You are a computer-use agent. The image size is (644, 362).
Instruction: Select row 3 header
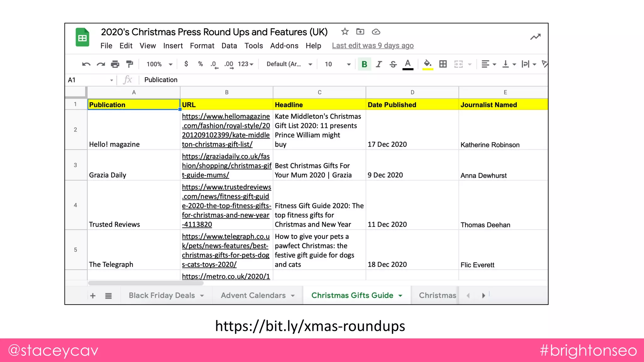(75, 165)
